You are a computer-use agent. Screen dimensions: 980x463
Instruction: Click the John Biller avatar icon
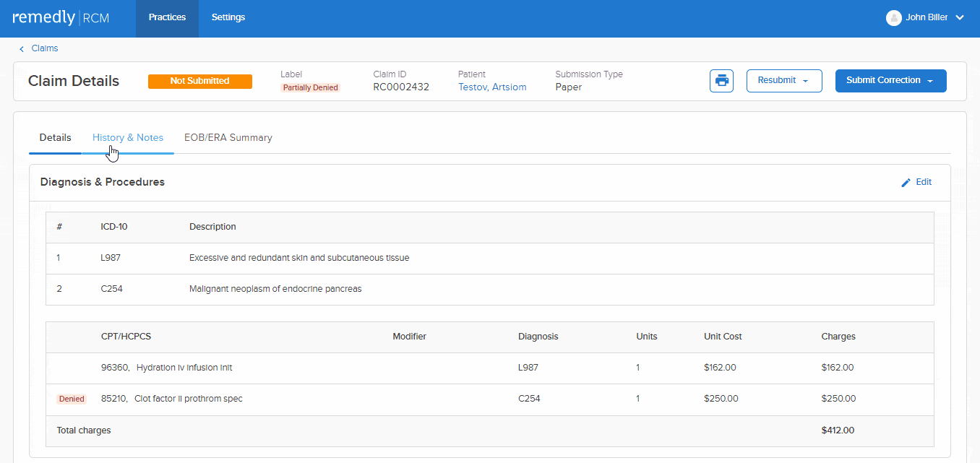(x=893, y=17)
